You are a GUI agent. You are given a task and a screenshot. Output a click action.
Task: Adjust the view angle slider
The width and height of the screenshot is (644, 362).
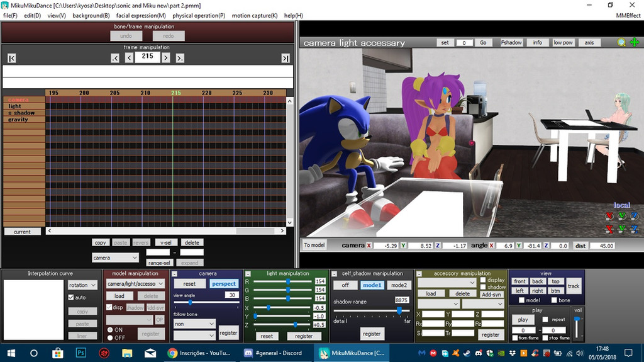tap(190, 302)
